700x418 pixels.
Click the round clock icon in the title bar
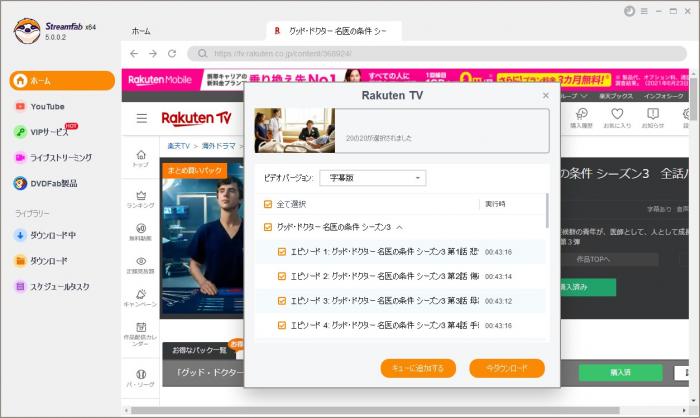(x=629, y=11)
